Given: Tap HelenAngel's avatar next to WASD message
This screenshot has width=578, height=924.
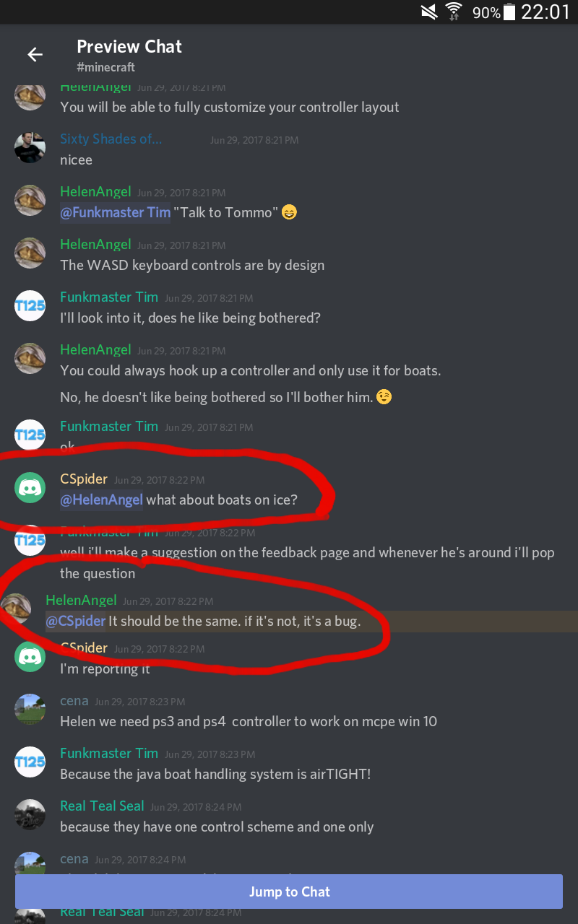Looking at the screenshot, I should point(30,253).
